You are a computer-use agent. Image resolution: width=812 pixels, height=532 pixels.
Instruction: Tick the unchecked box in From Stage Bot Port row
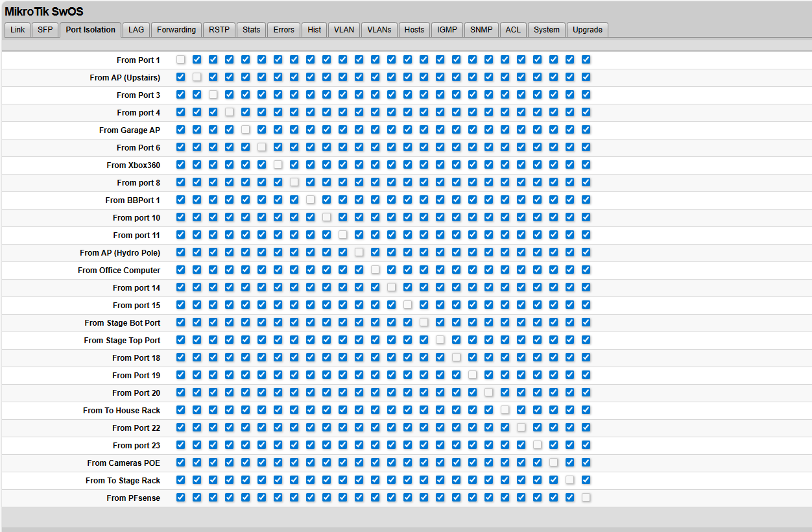(x=424, y=322)
